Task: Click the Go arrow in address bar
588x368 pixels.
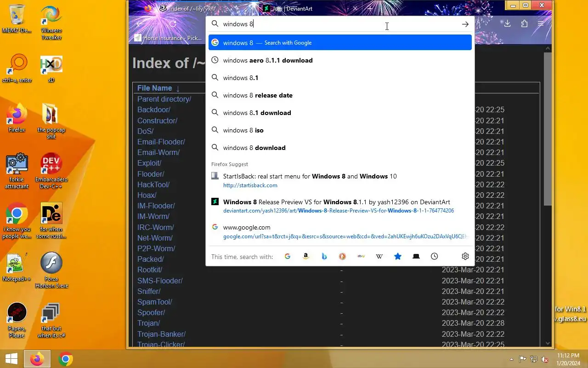Action: [x=465, y=24]
